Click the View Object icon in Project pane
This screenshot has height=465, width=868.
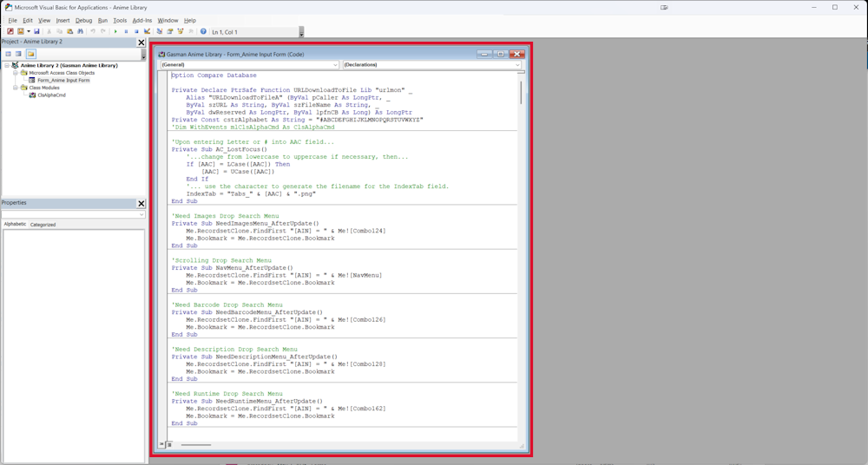[19, 54]
